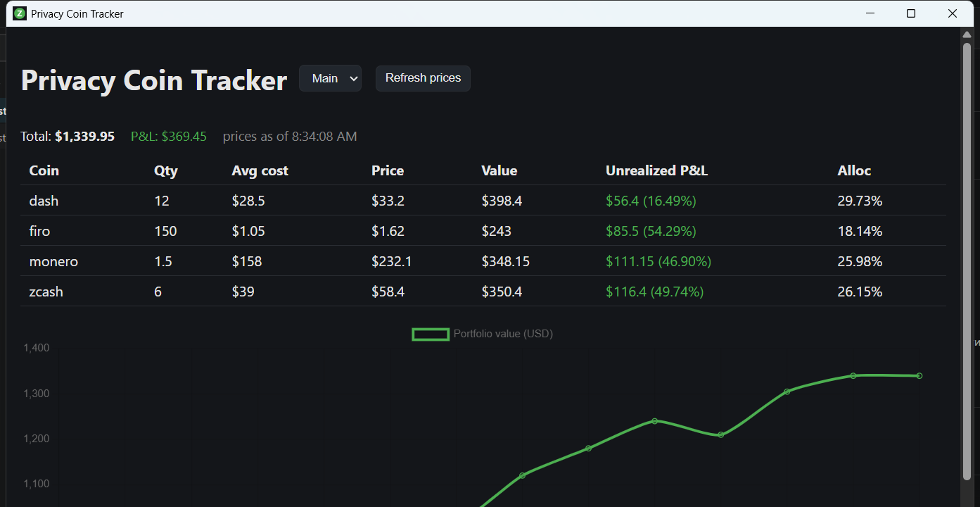Image resolution: width=980 pixels, height=507 pixels.
Task: Click the Value column header
Action: (x=499, y=170)
